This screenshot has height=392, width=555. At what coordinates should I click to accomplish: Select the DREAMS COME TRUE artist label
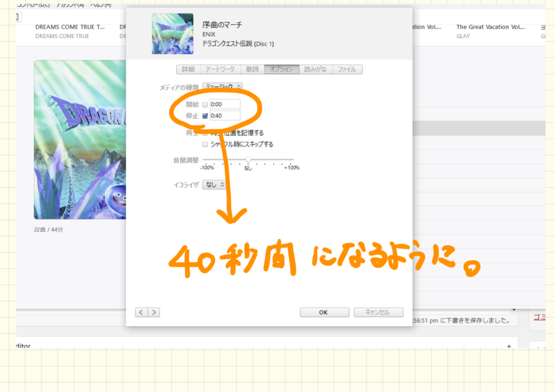coord(62,36)
